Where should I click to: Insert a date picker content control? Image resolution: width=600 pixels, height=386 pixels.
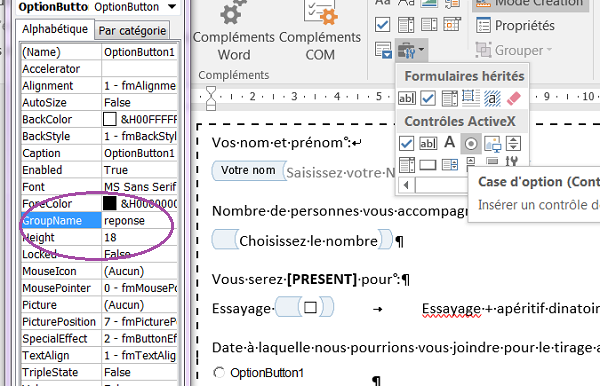452,25
